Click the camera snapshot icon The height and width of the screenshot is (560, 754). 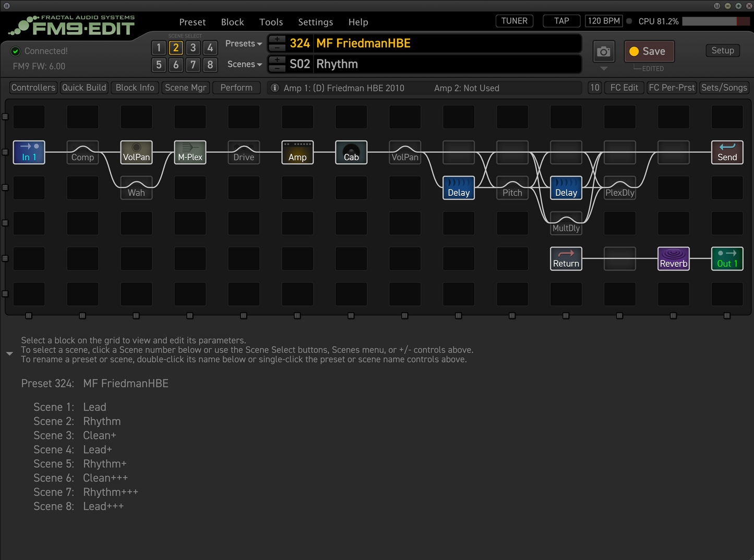(604, 52)
